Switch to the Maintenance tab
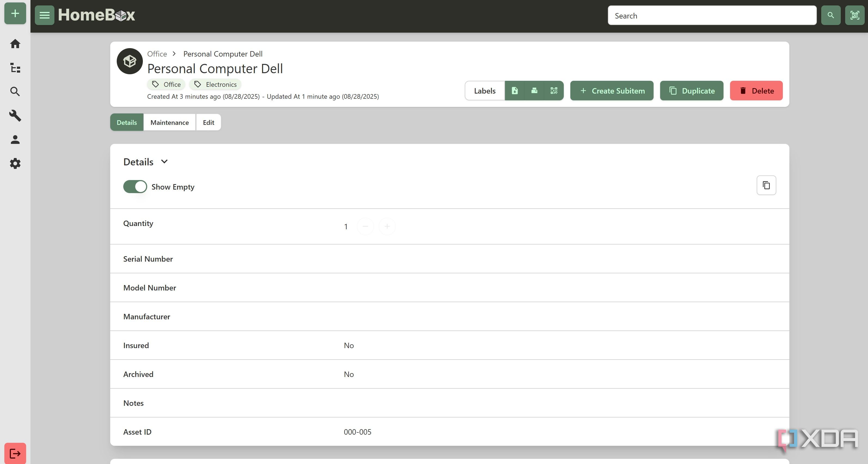The image size is (868, 464). click(x=170, y=122)
